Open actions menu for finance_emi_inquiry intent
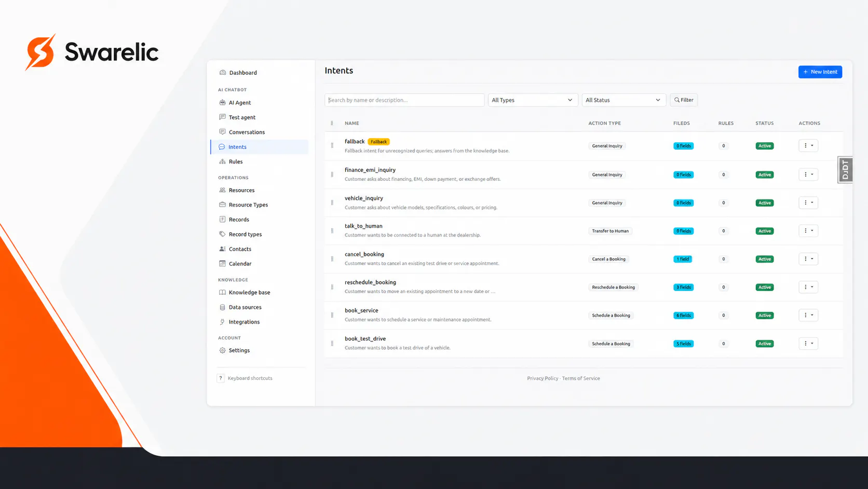 pos(808,175)
